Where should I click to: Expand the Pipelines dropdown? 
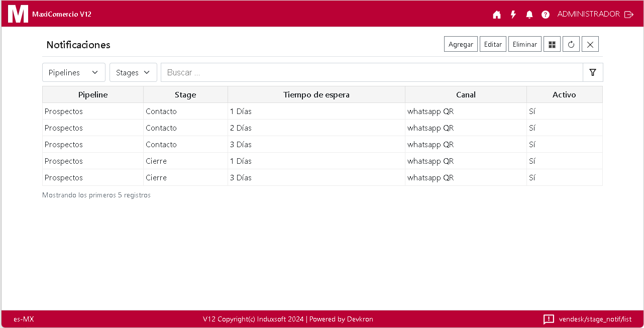point(74,72)
